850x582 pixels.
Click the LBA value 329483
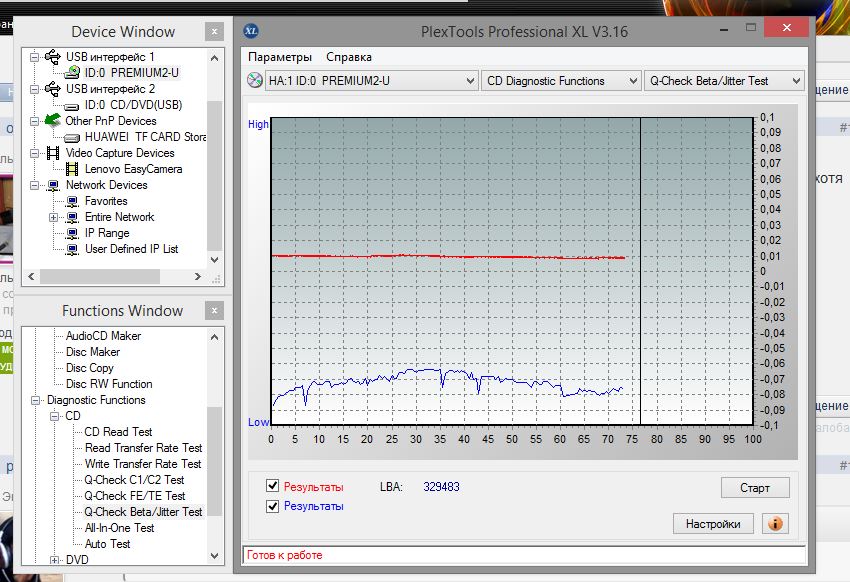coord(441,487)
